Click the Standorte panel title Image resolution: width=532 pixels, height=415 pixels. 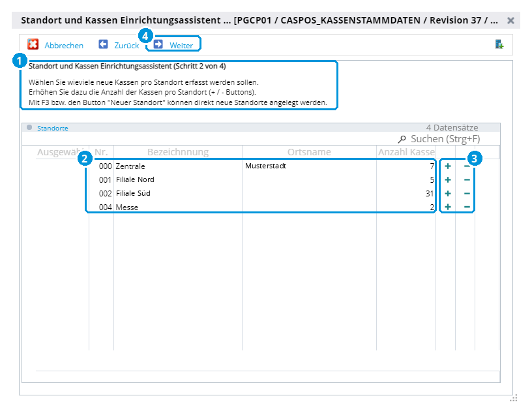click(x=53, y=128)
